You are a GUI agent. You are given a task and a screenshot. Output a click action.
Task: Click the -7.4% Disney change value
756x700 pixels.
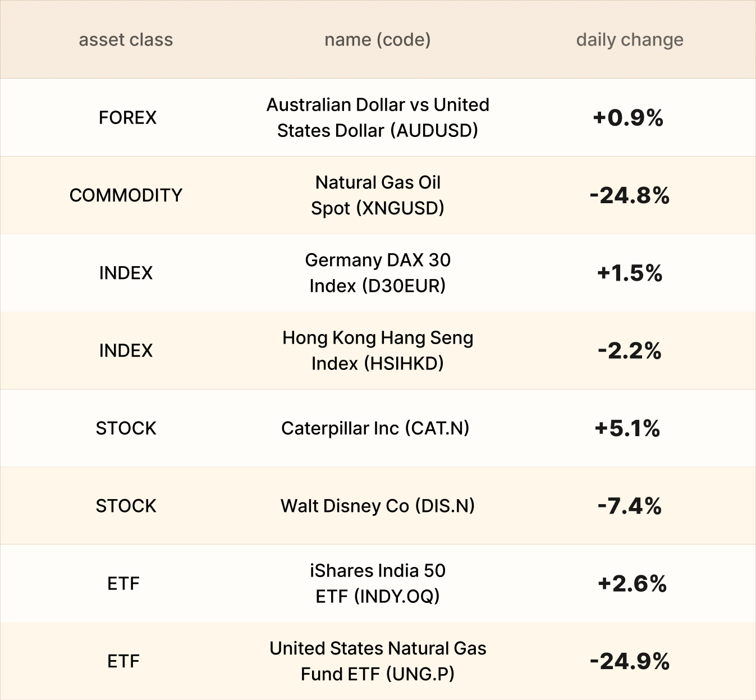pos(629,506)
